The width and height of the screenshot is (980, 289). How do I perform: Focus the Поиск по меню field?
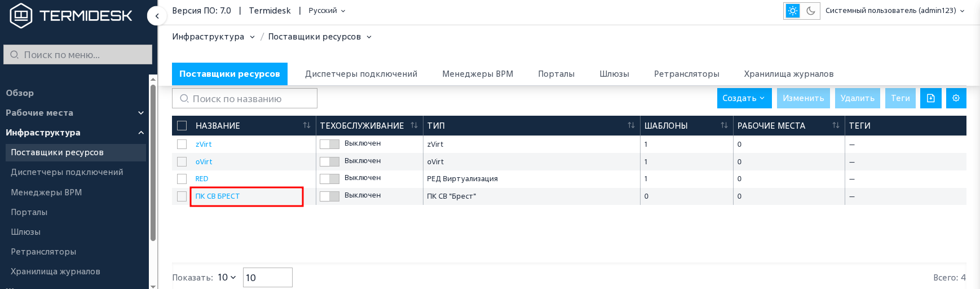click(x=78, y=55)
